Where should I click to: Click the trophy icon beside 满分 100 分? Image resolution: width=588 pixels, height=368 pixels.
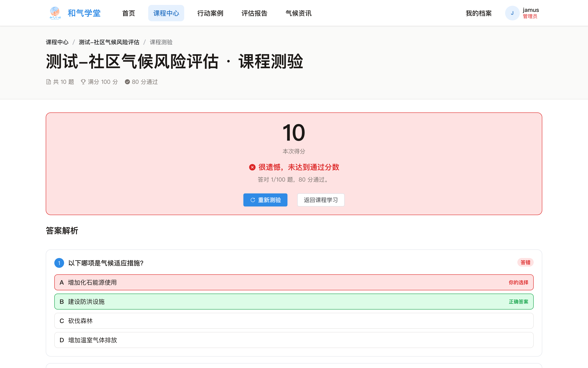[83, 82]
